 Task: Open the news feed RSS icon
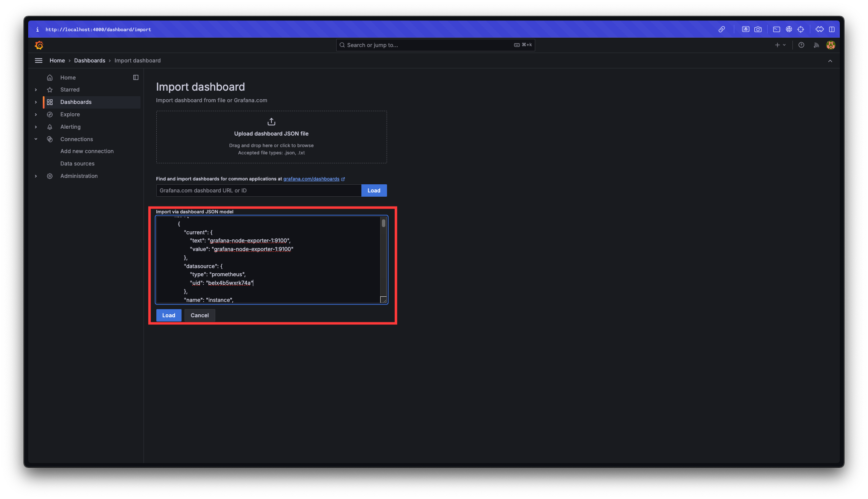[816, 45]
